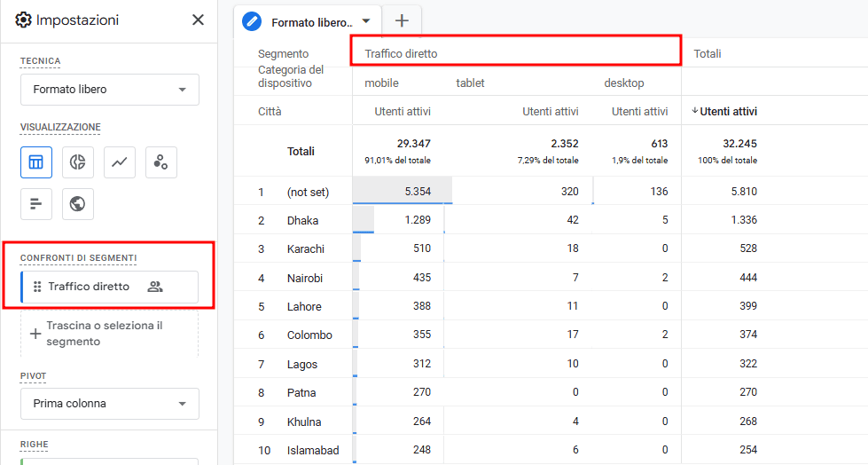
Task: Select the line chart visualization
Action: click(120, 162)
